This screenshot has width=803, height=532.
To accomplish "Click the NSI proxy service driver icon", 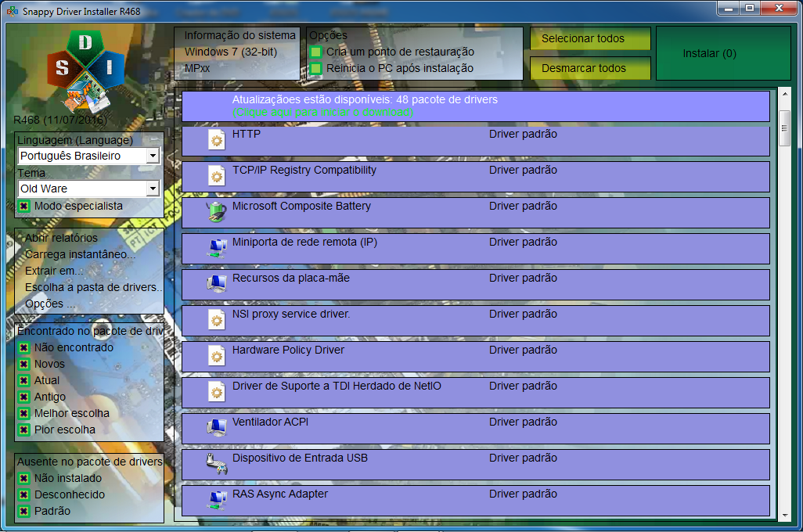I will point(217,319).
